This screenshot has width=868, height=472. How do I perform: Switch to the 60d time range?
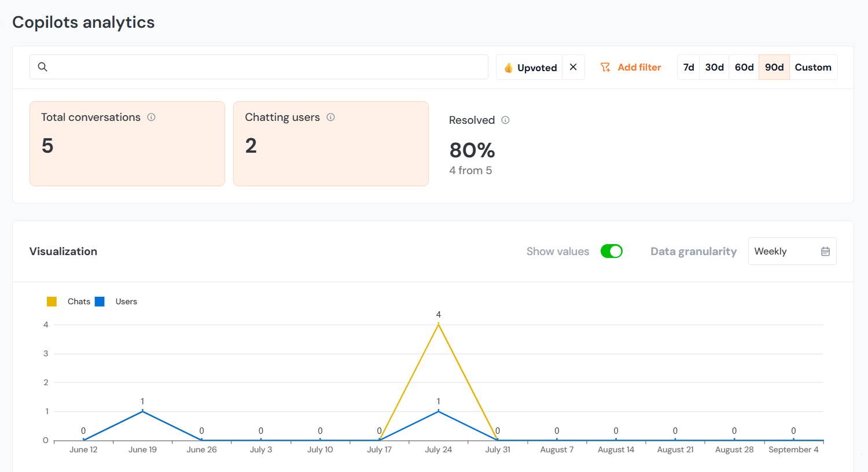[x=744, y=67]
